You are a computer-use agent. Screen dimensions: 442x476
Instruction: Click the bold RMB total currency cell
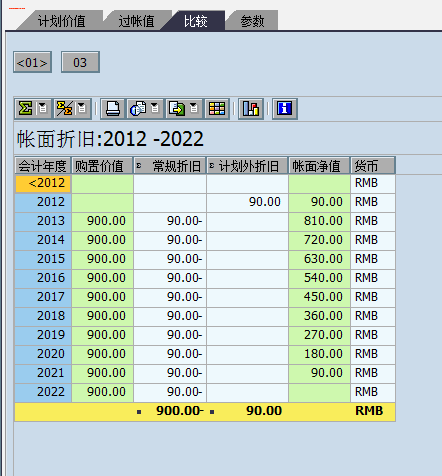(373, 411)
